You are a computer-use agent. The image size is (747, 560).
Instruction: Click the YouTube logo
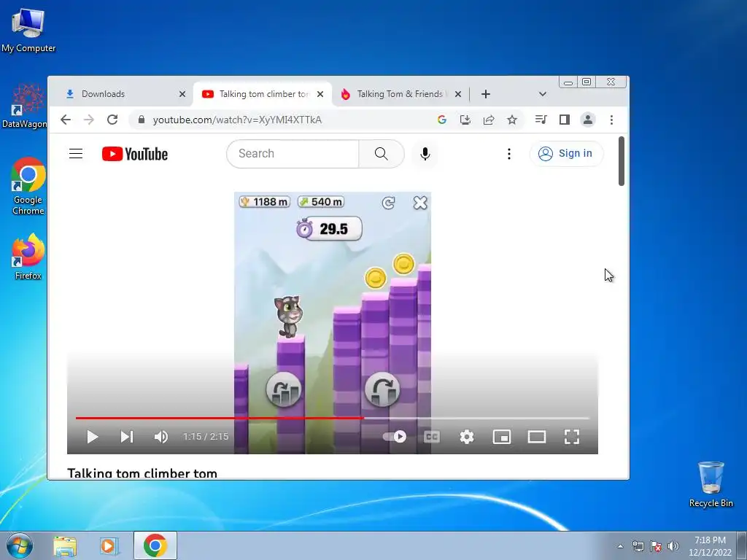point(135,154)
